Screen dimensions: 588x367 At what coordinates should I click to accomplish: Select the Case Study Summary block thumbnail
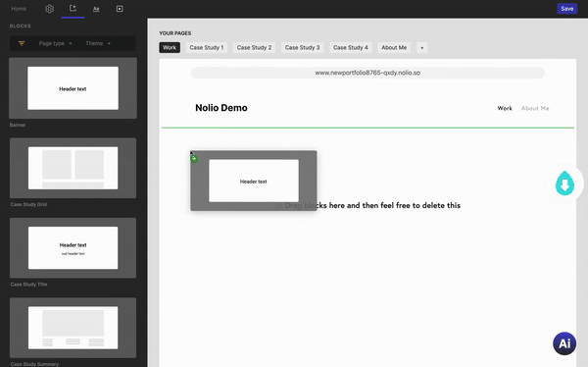click(x=73, y=328)
